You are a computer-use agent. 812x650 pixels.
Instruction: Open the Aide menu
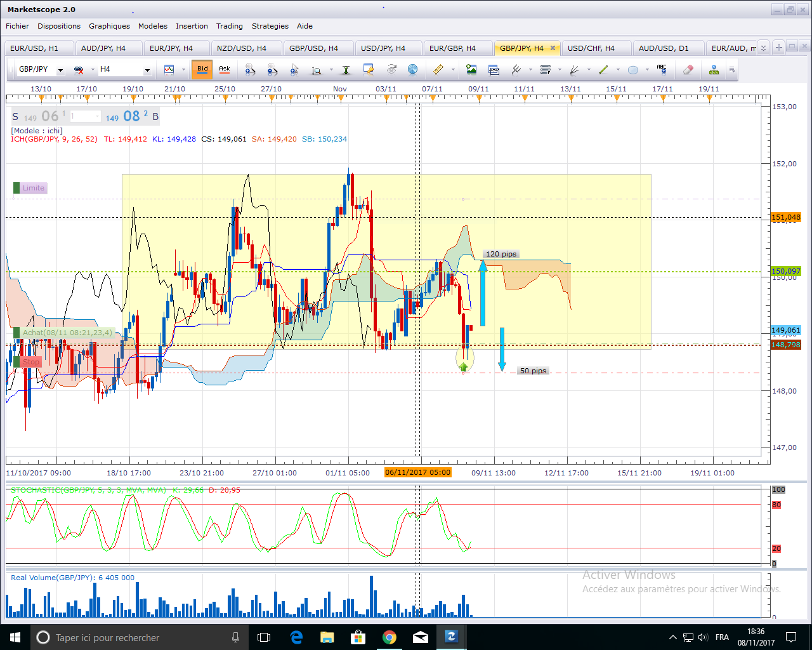[304, 26]
